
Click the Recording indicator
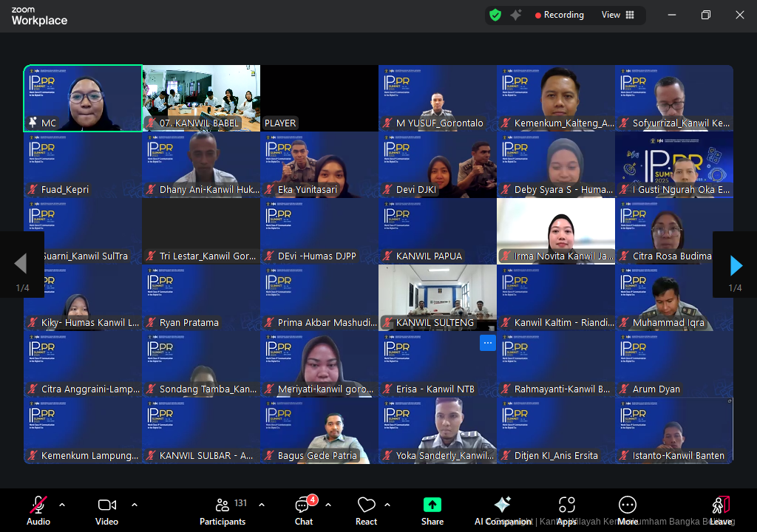559,15
